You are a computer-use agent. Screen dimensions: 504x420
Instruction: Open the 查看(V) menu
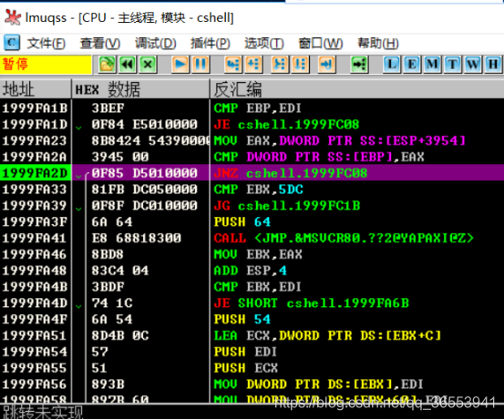[x=100, y=43]
